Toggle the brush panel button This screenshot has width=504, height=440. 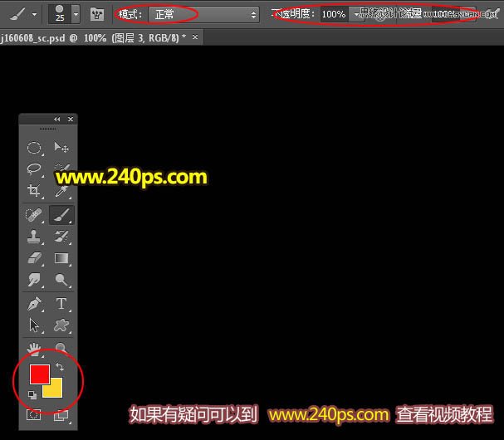click(97, 14)
